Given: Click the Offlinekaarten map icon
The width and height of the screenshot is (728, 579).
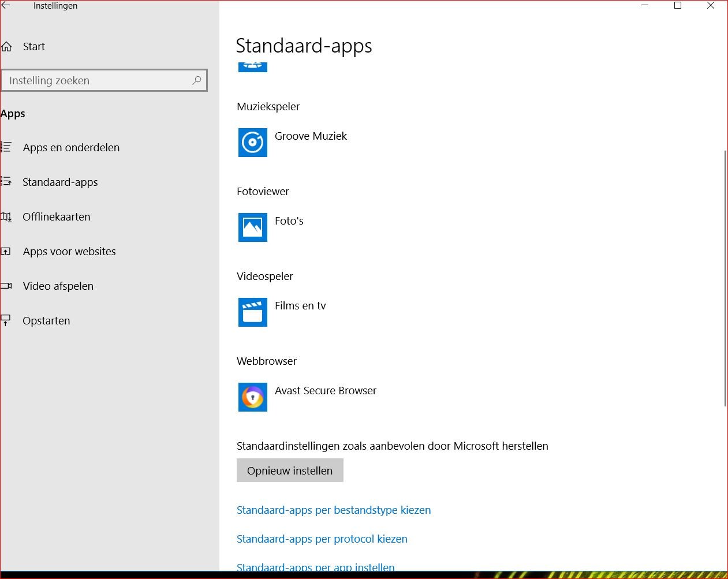Looking at the screenshot, I should tap(6, 216).
